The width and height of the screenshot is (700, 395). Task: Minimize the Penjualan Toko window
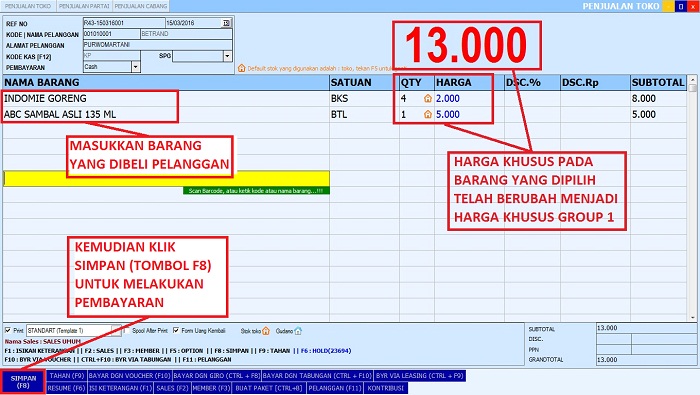[669, 6]
